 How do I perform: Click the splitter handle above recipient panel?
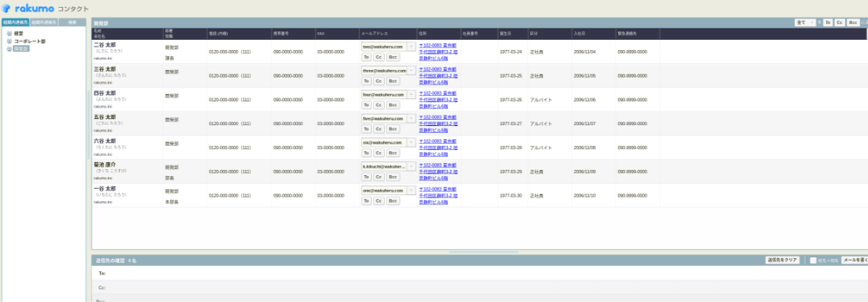click(483, 252)
